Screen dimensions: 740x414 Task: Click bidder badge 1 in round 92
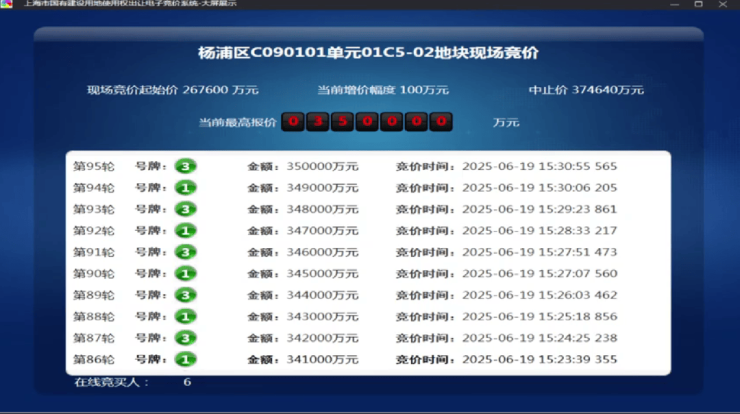pos(185,231)
